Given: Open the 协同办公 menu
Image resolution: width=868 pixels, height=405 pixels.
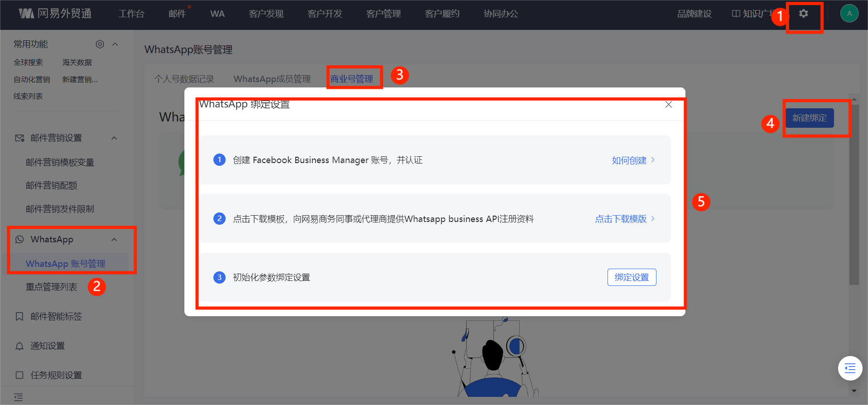Looking at the screenshot, I should [501, 14].
